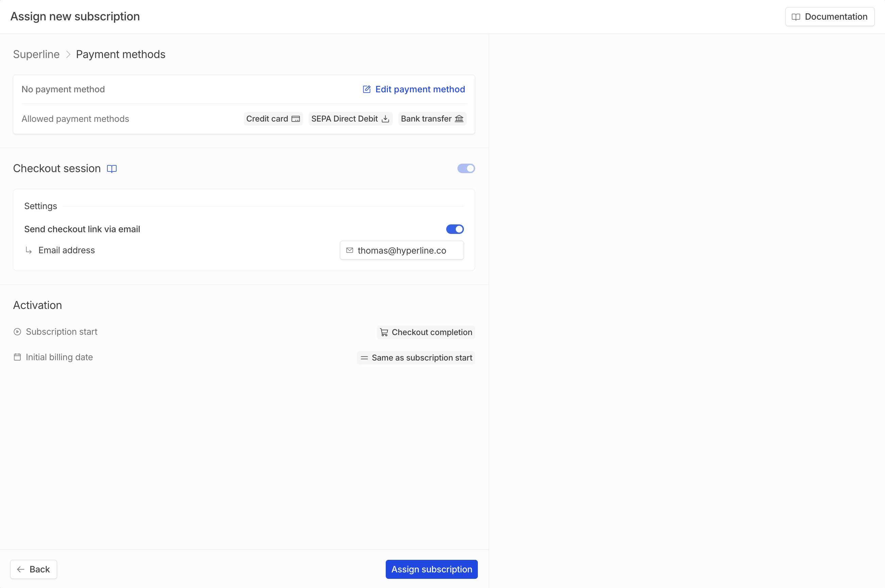885x588 pixels.
Task: Go Back to the previous step
Action: [34, 569]
